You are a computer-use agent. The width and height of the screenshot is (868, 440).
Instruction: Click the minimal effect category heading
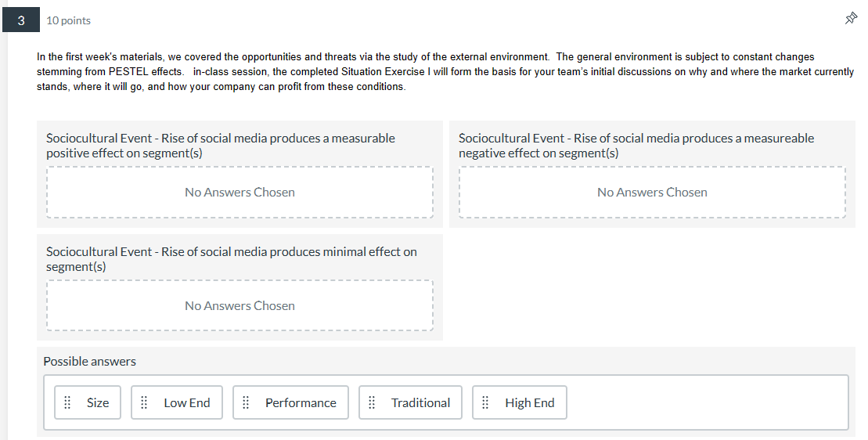point(232,259)
